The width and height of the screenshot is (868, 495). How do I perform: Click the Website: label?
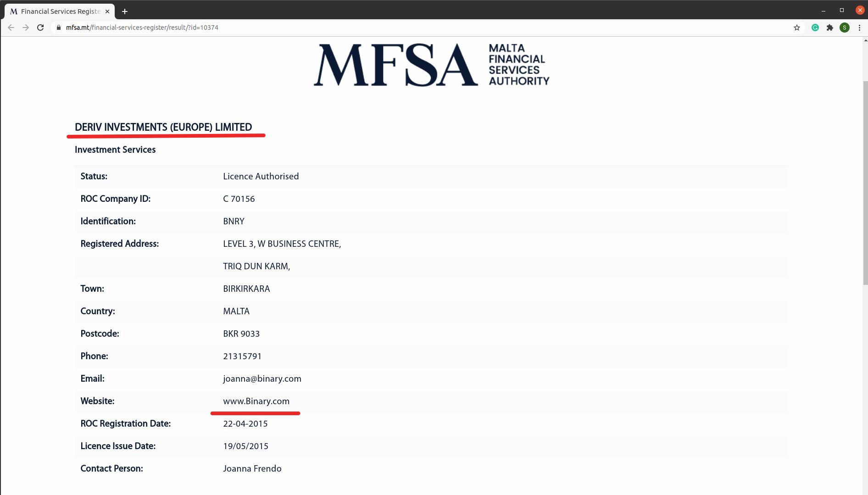coord(97,401)
